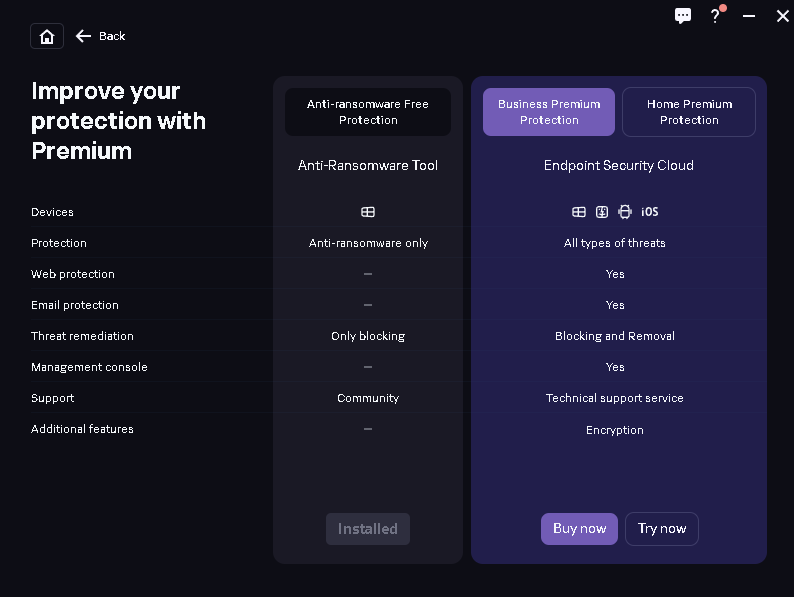Click the macOS device icon

[x=602, y=212]
